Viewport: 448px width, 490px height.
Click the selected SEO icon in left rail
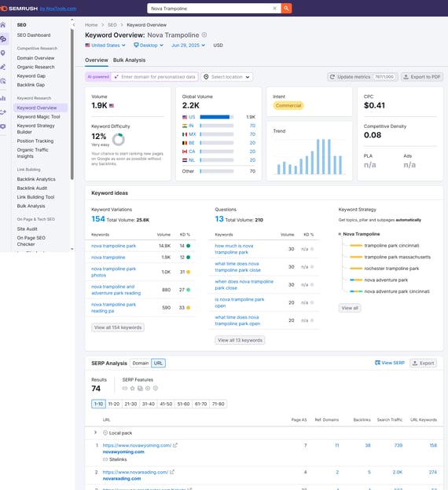tap(3, 38)
